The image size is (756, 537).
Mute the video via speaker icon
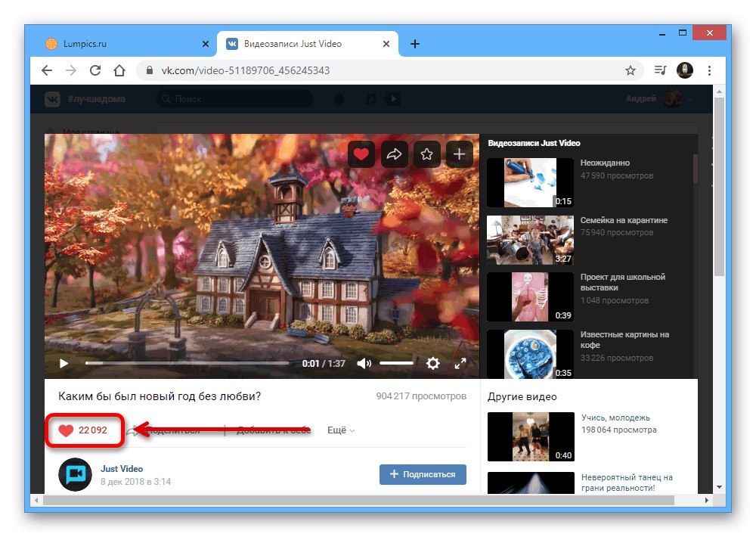pos(364,363)
